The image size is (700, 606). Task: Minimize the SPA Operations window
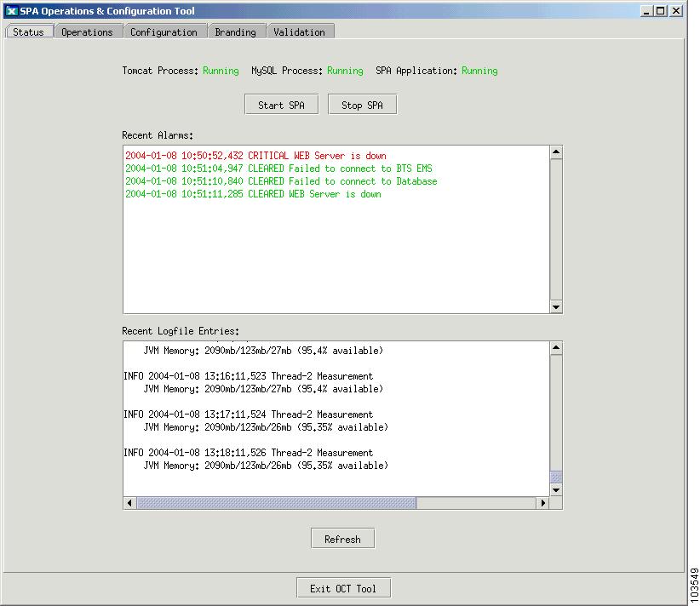tap(645, 11)
